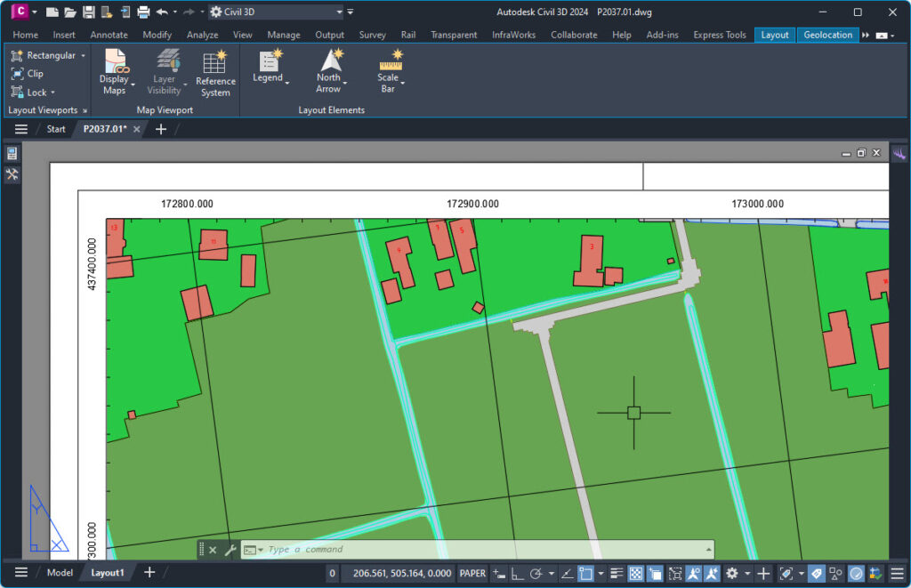Click the workspace settings gear in status bar

731,573
